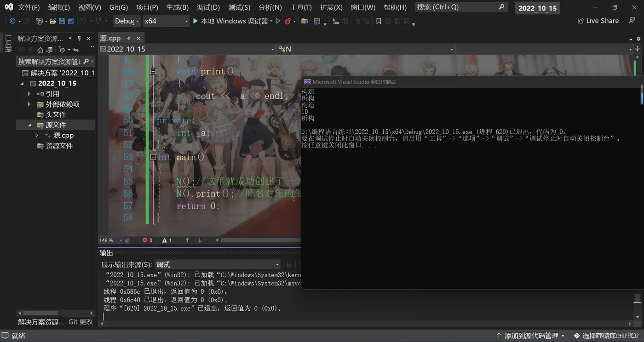Open the 146 % zoom dropdown
644x342 pixels.
tap(111, 240)
